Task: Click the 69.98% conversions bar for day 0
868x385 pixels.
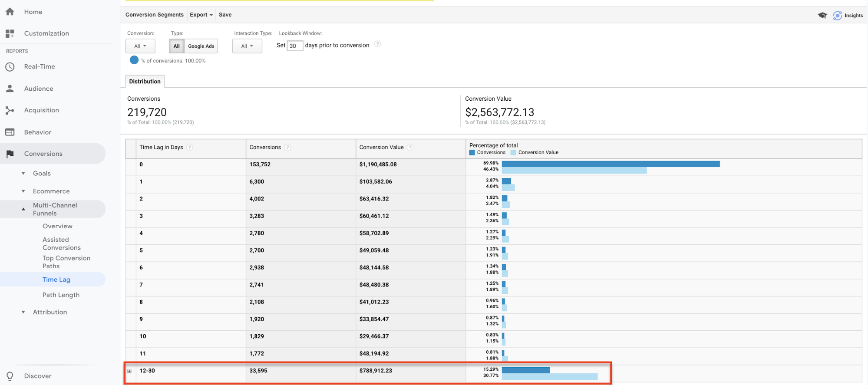Action: pyautogui.click(x=611, y=164)
